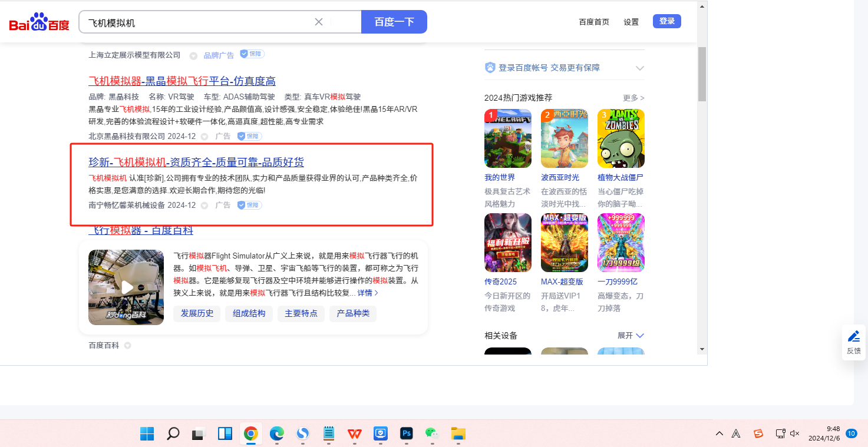868x447 pixels.
Task: Click the scrollbar down arrow
Action: 702,349
